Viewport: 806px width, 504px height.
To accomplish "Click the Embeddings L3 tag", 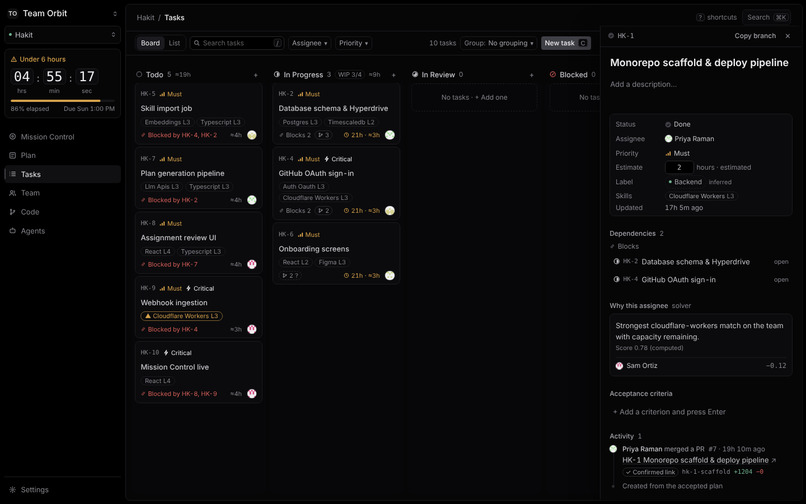I will [x=167, y=122].
